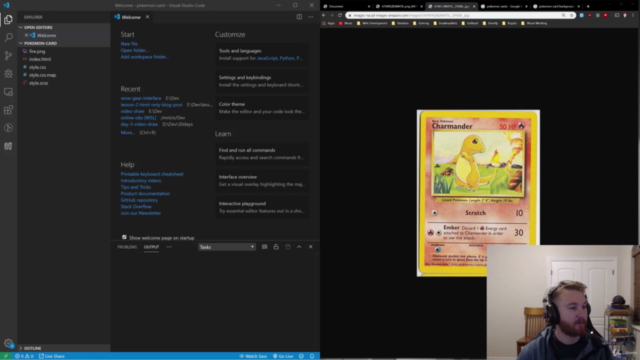Open index.html in the explorer
This screenshot has width=640, height=360.
pos(40,59)
